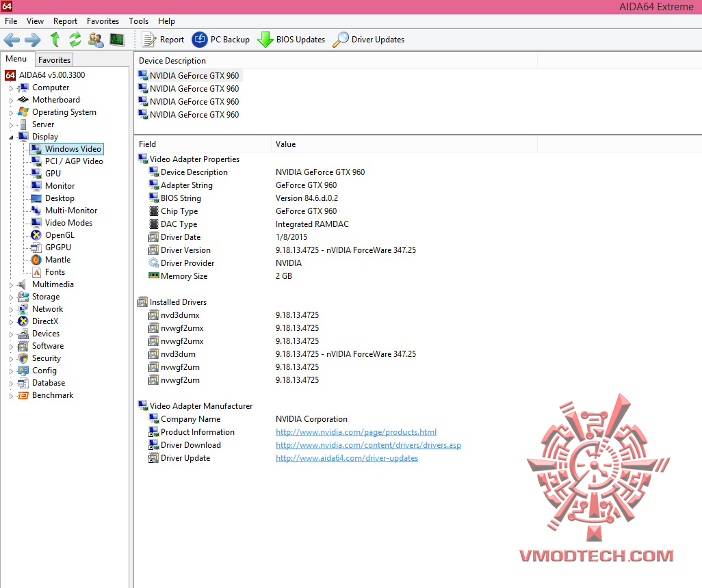Select the last NVIDIA GeForce GTX 960 device
The height and width of the screenshot is (588, 702).
tap(188, 115)
